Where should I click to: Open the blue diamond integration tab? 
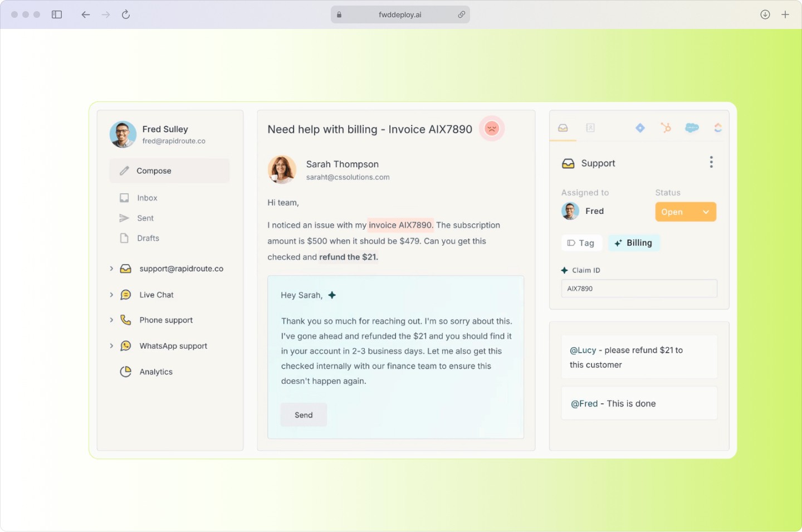click(640, 128)
